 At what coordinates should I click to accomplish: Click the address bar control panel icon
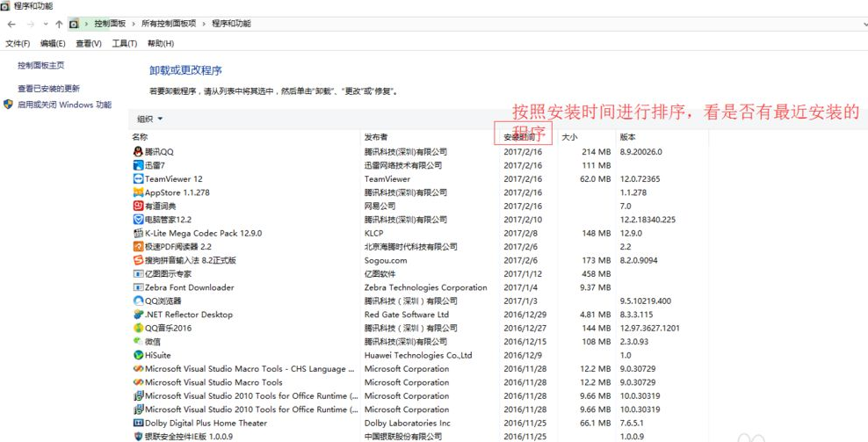[74, 24]
